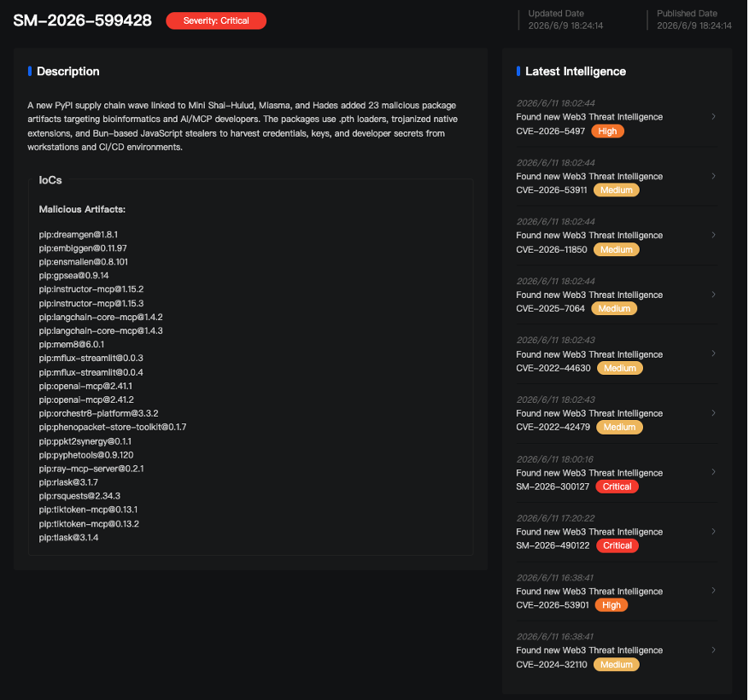Image resolution: width=749 pixels, height=700 pixels.
Task: Open the CVE-2025-7064 link
Action: coord(550,308)
